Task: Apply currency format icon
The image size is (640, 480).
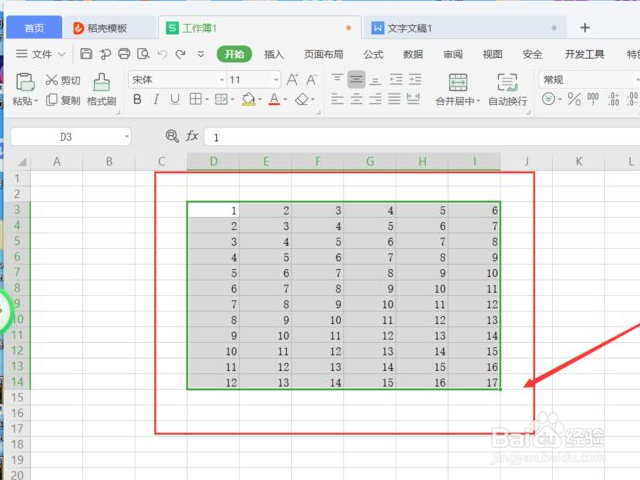Action: tap(549, 99)
